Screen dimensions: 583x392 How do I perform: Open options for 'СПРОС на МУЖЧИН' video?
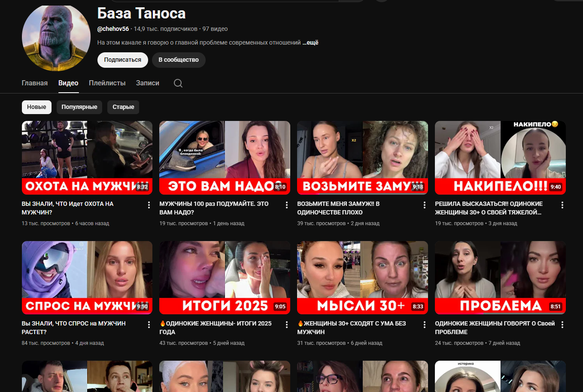pyautogui.click(x=149, y=325)
